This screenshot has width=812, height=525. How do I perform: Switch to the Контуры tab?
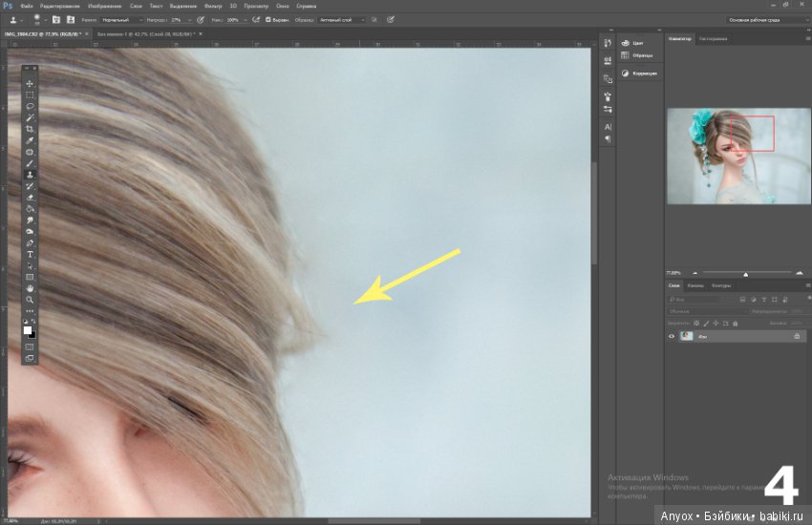coord(721,285)
